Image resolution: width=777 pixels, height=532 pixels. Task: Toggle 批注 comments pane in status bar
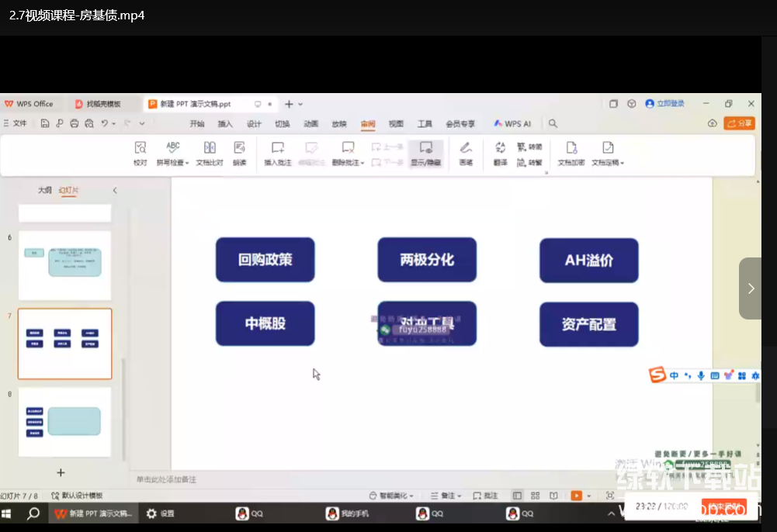coord(486,496)
